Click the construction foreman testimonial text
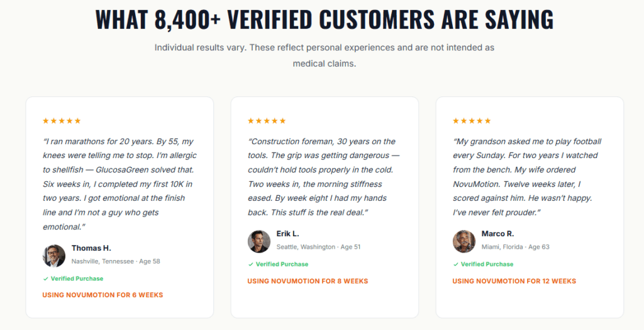Viewport: 644px width, 330px height. click(323, 177)
